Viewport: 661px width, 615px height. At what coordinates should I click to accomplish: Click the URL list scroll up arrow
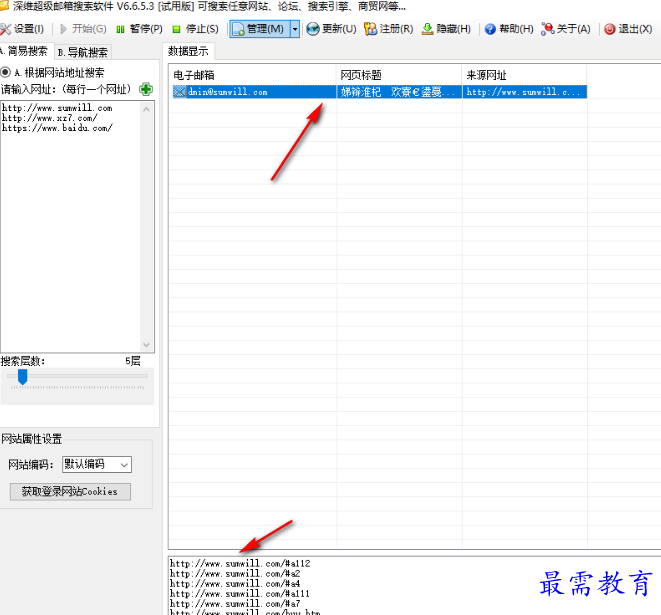coord(146,109)
